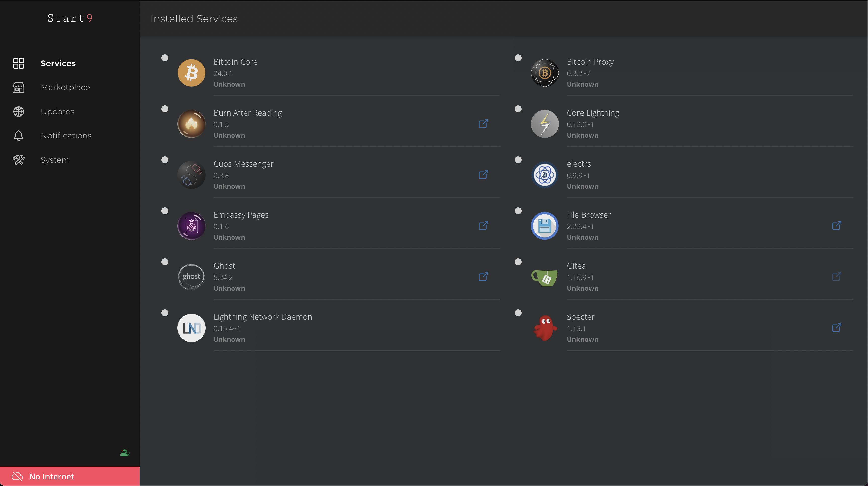Click the No Internet status banner
Viewport: 868px width, 486px height.
(70, 476)
